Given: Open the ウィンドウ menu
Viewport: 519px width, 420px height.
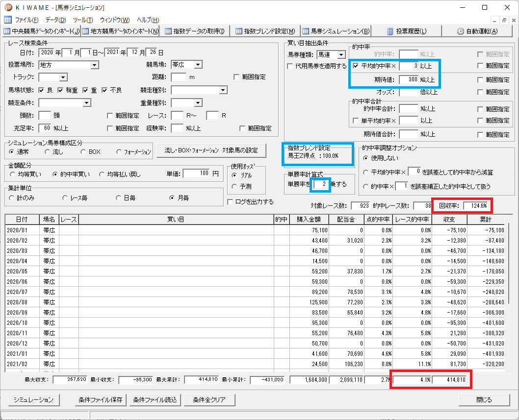Looking at the screenshot, I should coord(115,20).
